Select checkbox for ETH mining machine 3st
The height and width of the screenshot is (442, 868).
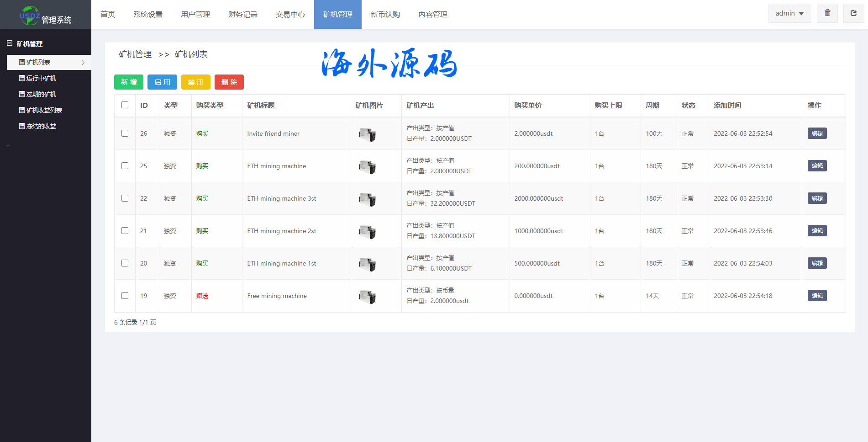pos(125,198)
